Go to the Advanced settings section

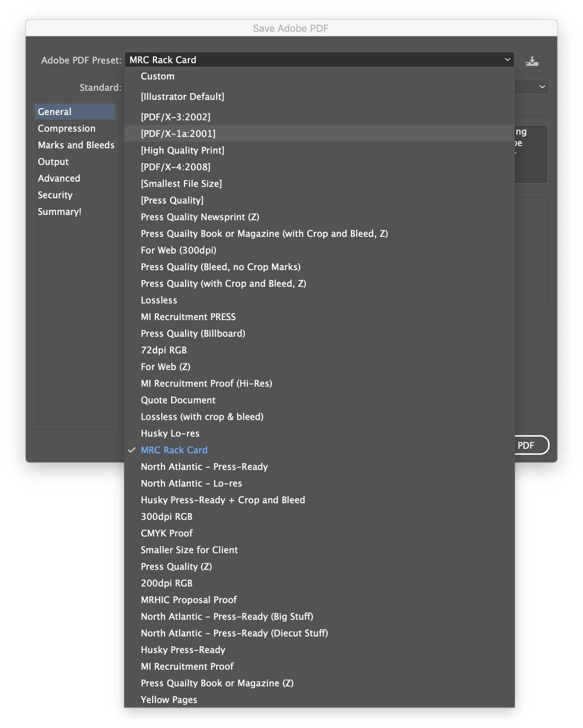pos(75,178)
